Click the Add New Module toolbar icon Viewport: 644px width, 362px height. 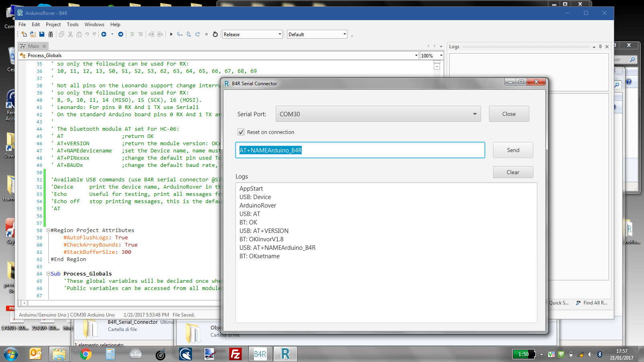click(x=24, y=34)
